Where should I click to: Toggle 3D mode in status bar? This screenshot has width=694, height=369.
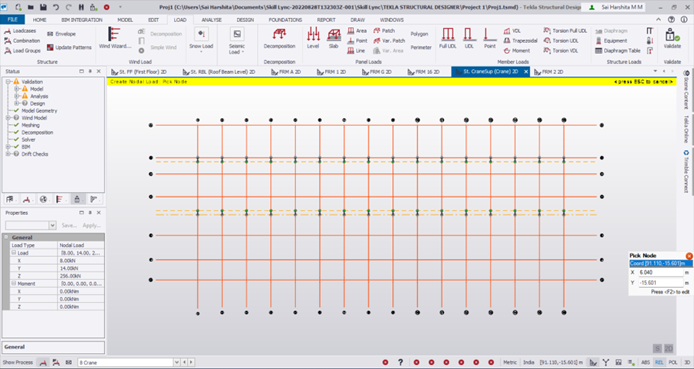click(x=687, y=362)
